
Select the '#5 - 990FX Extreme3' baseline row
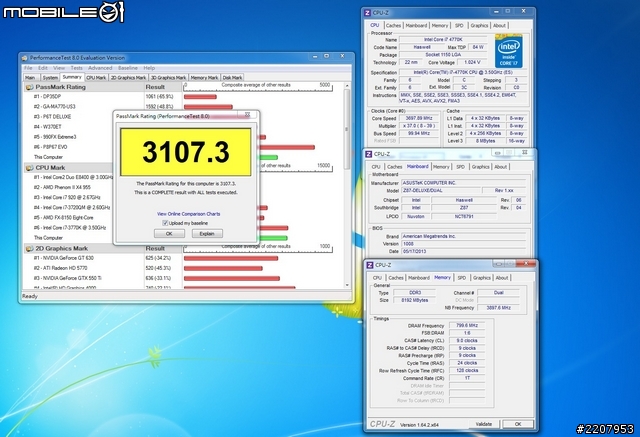click(x=55, y=137)
